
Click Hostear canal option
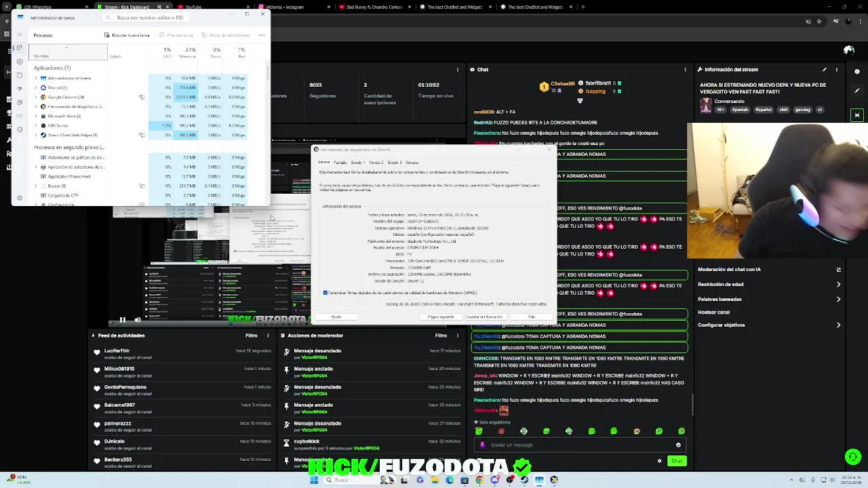(714, 312)
